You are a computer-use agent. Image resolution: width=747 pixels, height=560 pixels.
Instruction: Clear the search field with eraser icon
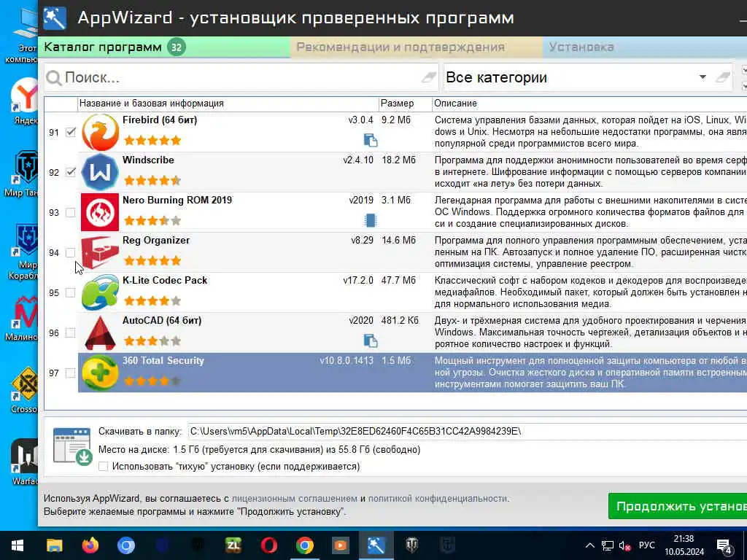(x=429, y=77)
